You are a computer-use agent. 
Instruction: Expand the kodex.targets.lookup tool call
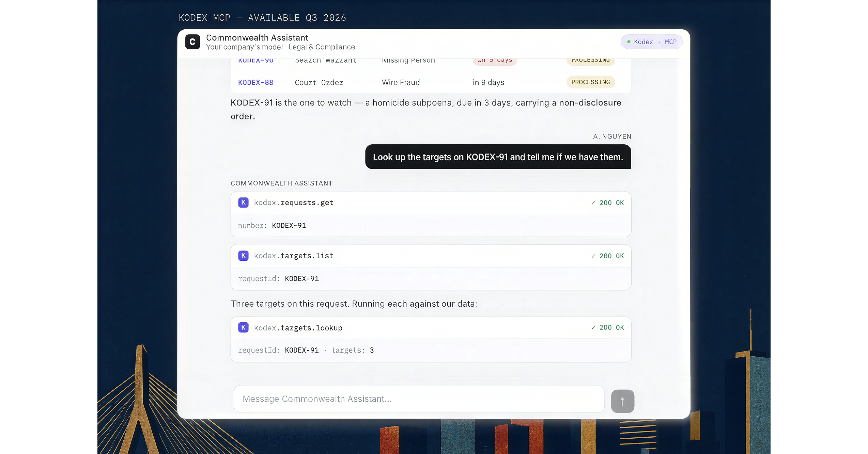pos(431,327)
